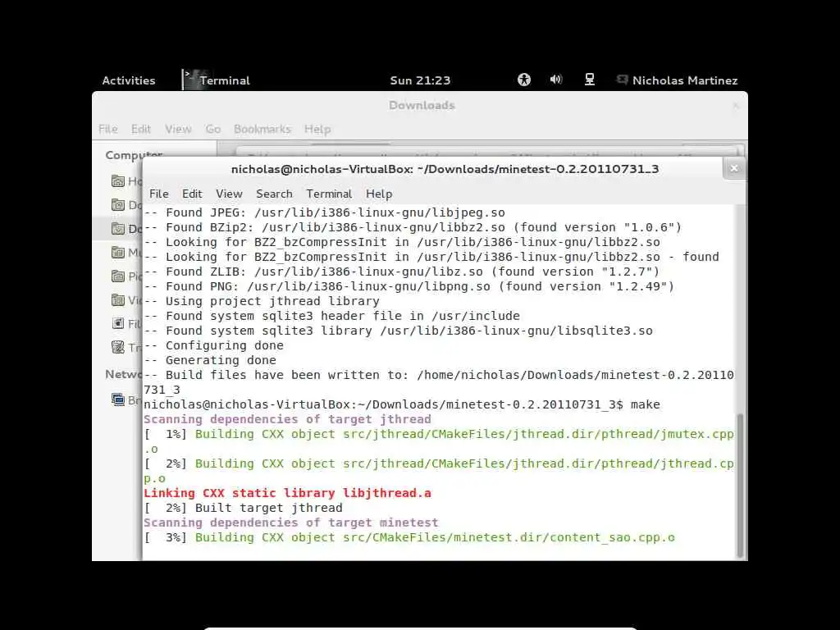Click the content_sao.cpp.o build line

point(410,538)
